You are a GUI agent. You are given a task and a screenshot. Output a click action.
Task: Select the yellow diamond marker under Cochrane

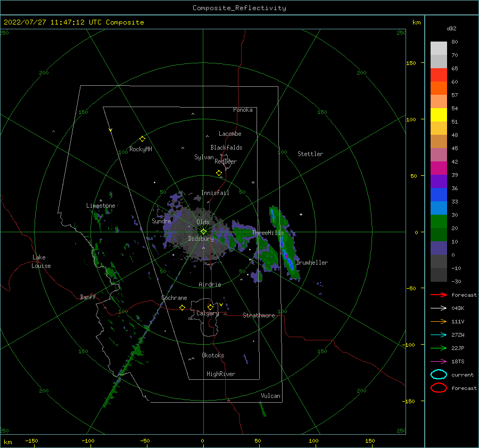coord(183,308)
